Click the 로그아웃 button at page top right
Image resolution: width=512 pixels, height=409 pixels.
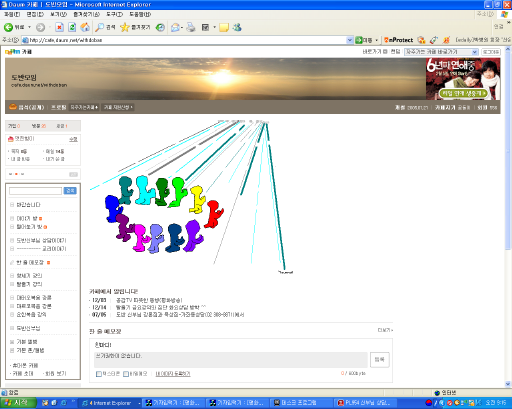pyautogui.click(x=491, y=52)
